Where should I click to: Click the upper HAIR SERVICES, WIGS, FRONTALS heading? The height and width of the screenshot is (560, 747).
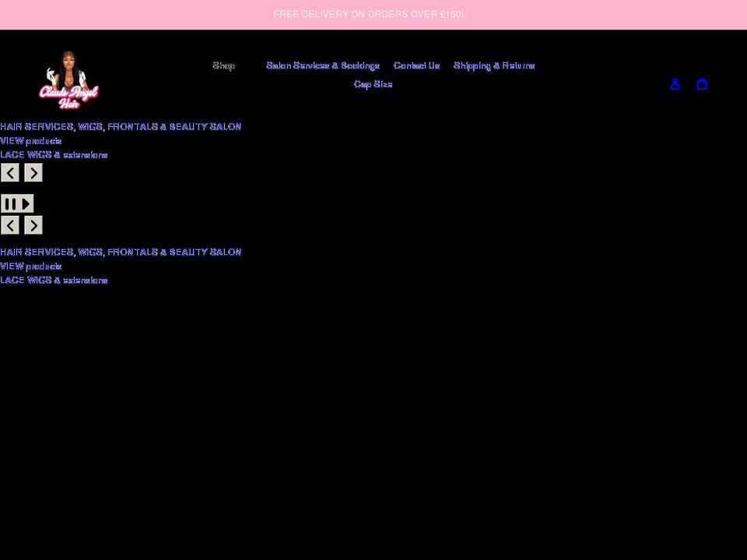(121, 127)
